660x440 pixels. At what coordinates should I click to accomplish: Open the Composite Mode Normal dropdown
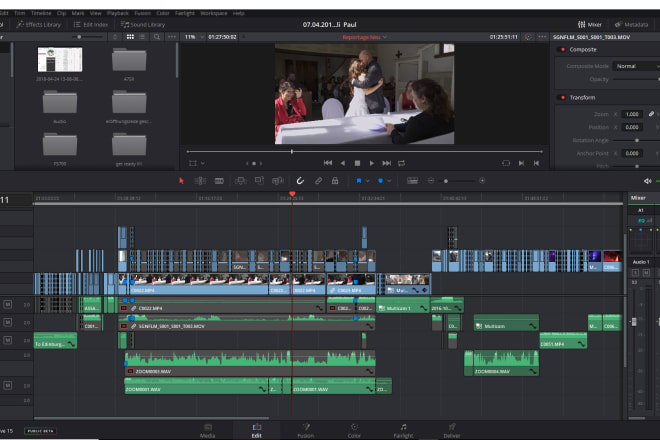636,66
